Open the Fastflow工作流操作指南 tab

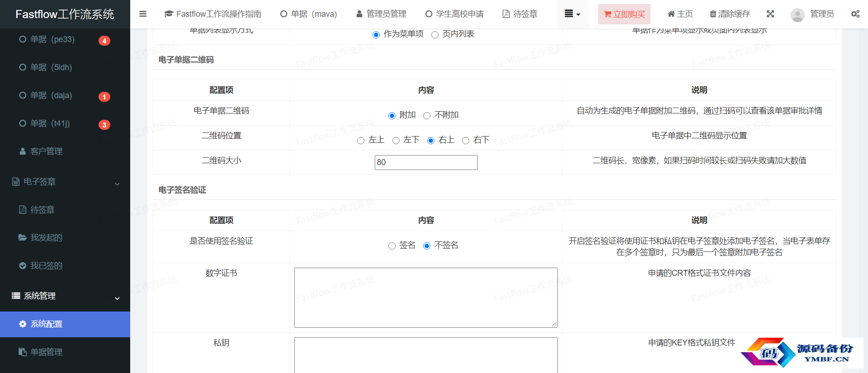tap(212, 14)
